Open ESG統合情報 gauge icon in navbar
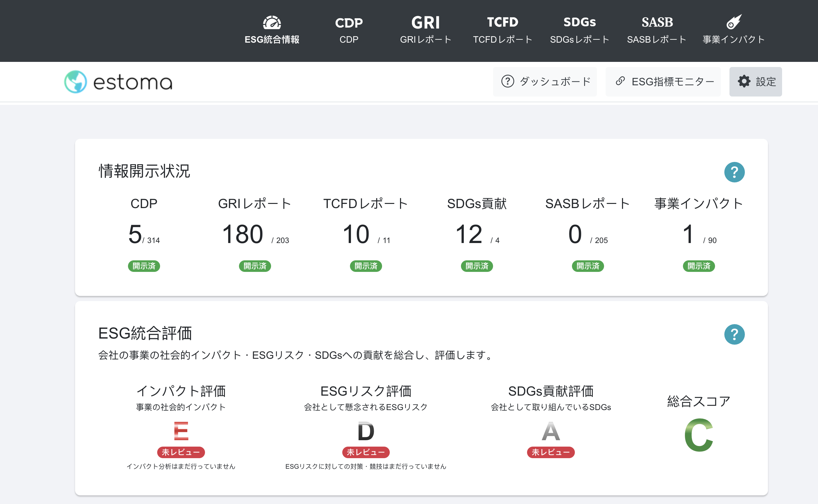Screen dimensions: 818x504 [x=272, y=23]
